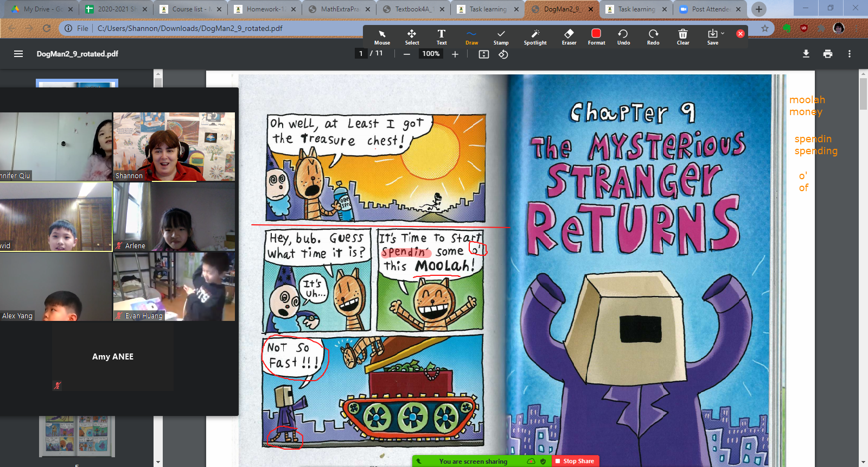Click the 'DogMan2_9_rotated.pdf' title
This screenshot has width=868, height=467.
pos(77,54)
